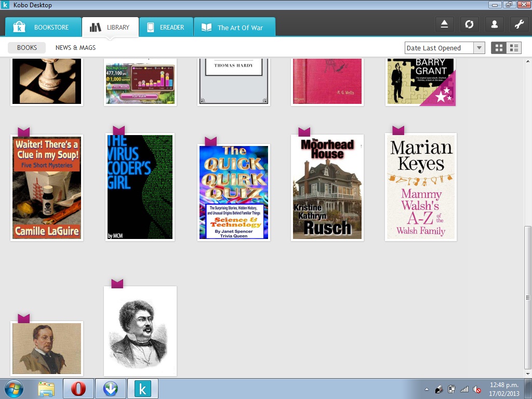Click the starred corner badge on Barry Grant
This screenshot has height=399, width=532.
[x=443, y=94]
